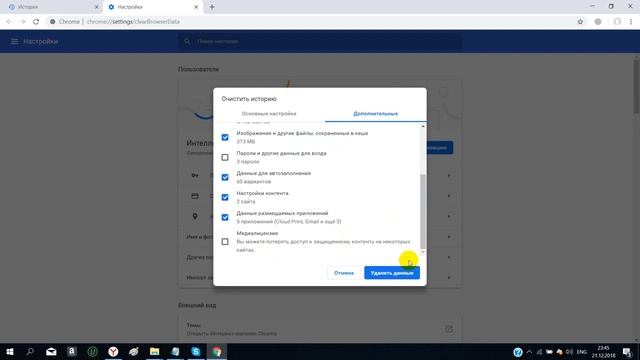The width and height of the screenshot is (640, 360).
Task: Show hidden system tray icons
Action: pos(529,352)
